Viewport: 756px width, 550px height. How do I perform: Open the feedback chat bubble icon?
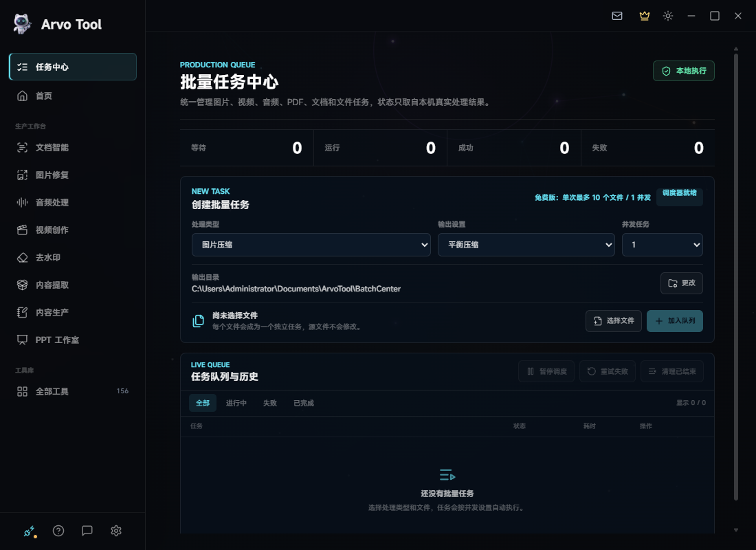tap(87, 531)
